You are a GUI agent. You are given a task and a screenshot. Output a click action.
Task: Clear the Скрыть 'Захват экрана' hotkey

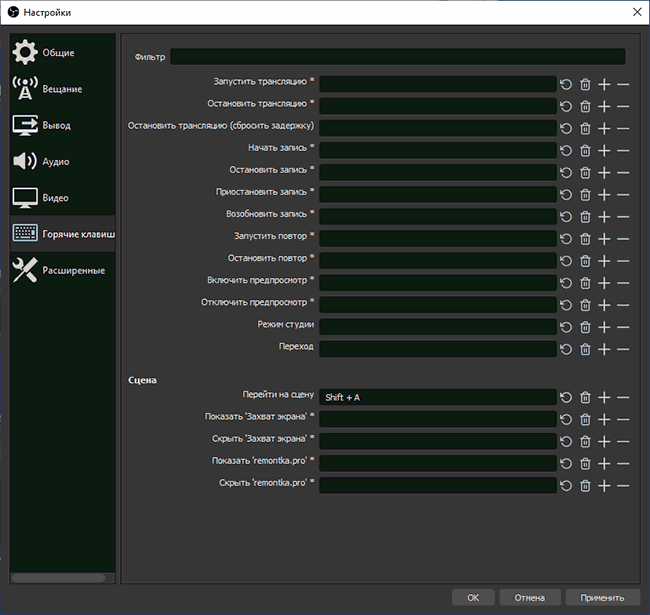pyautogui.click(x=585, y=442)
